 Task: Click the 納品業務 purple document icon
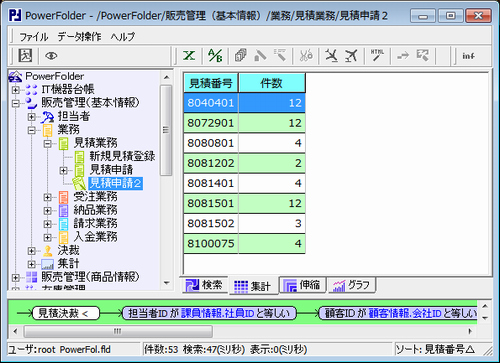tap(63, 211)
